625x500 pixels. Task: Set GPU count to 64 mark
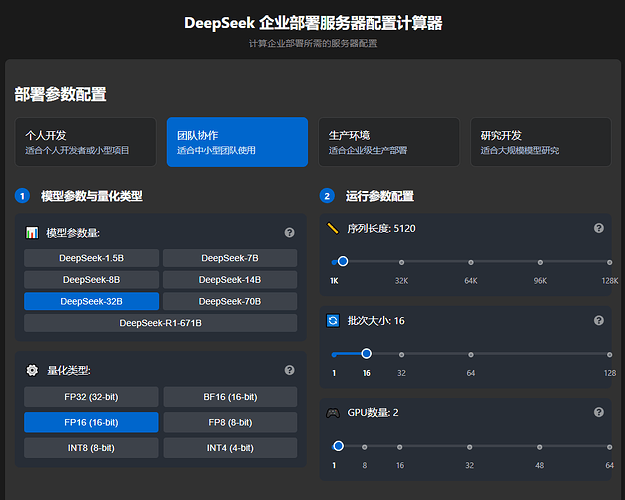pyautogui.click(x=609, y=447)
